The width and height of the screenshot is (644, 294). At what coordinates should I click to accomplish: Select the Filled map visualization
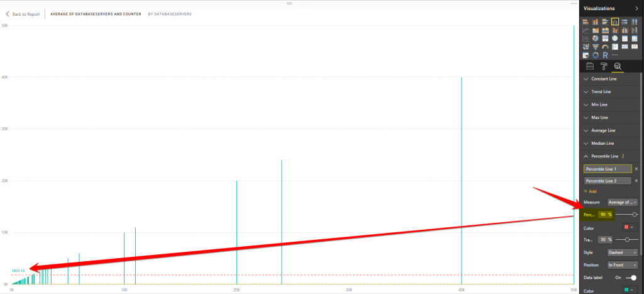pyautogui.click(x=586, y=47)
